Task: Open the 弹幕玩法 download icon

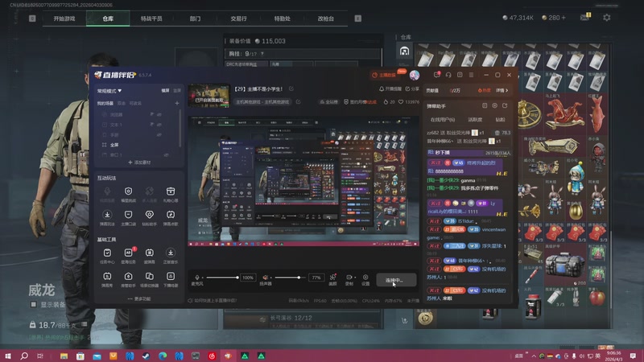Action: (107, 215)
